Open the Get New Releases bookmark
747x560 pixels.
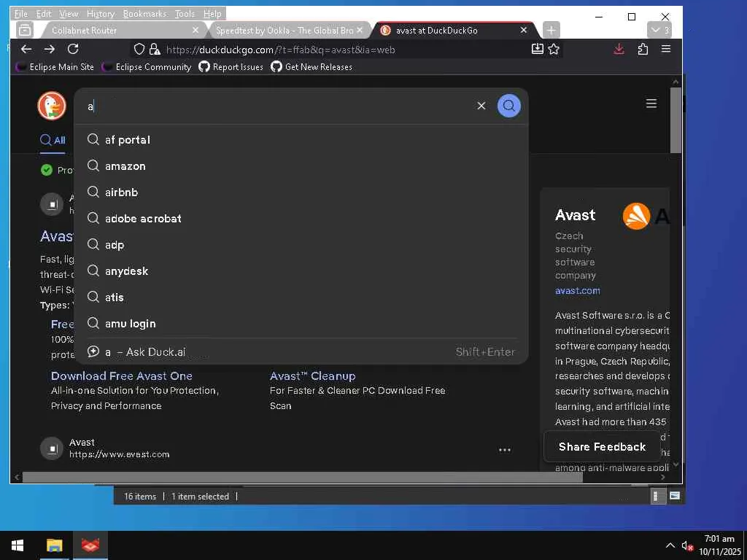point(311,66)
